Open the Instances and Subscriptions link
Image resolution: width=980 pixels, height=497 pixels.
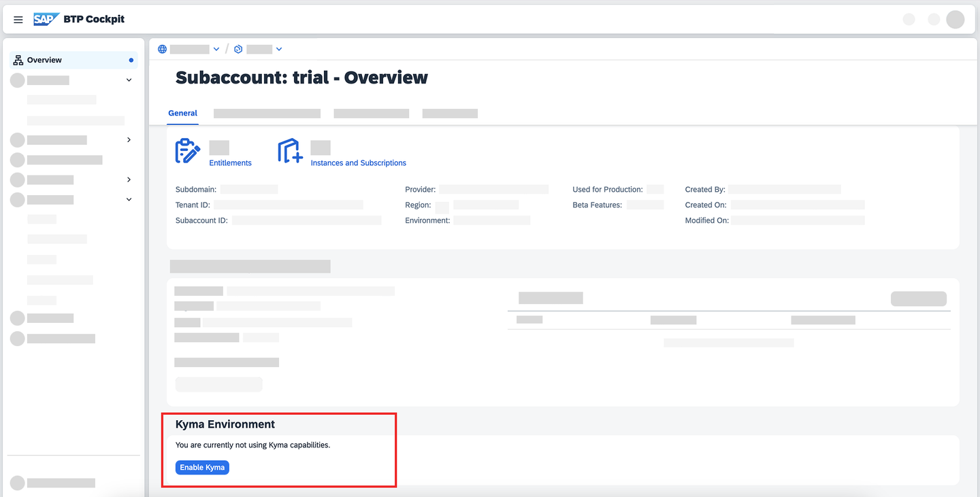click(359, 163)
